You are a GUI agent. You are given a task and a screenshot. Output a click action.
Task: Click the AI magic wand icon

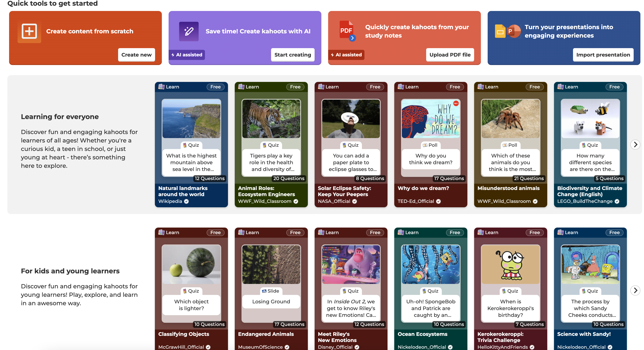click(x=189, y=31)
